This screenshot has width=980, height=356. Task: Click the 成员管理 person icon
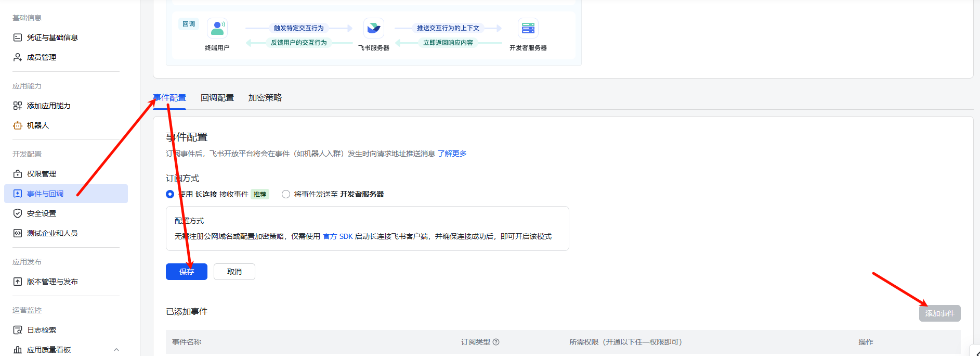click(x=18, y=57)
